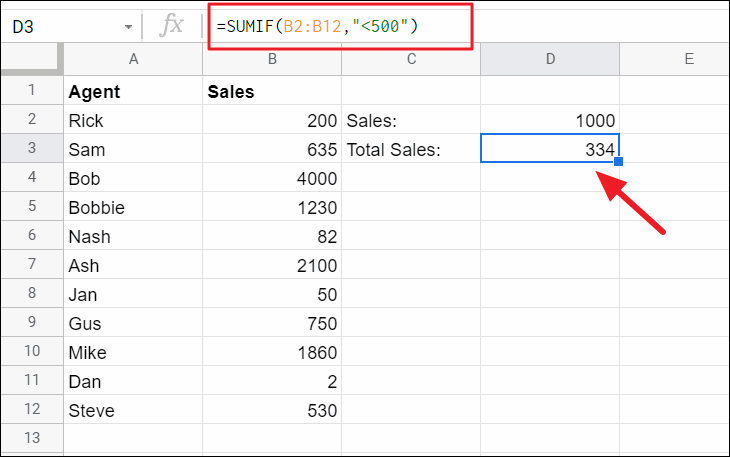Click the cell containing Bobbie
730x457 pixels.
coord(133,207)
